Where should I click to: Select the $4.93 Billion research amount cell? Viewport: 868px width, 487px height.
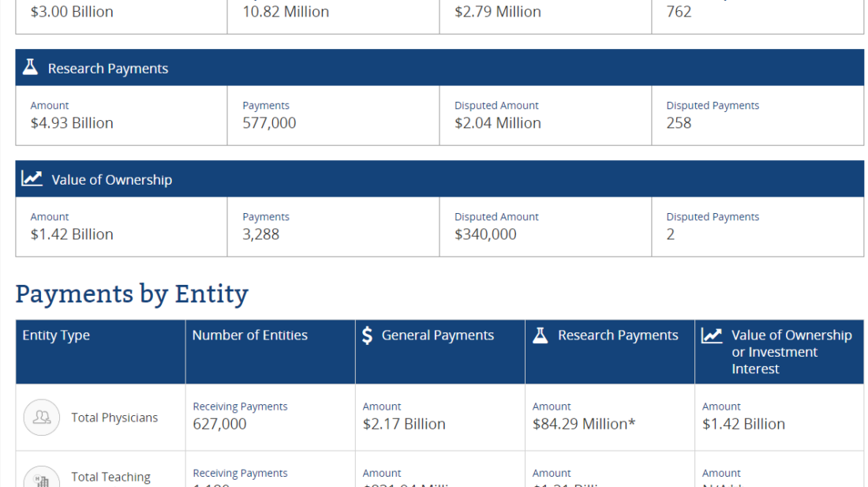tap(70, 122)
